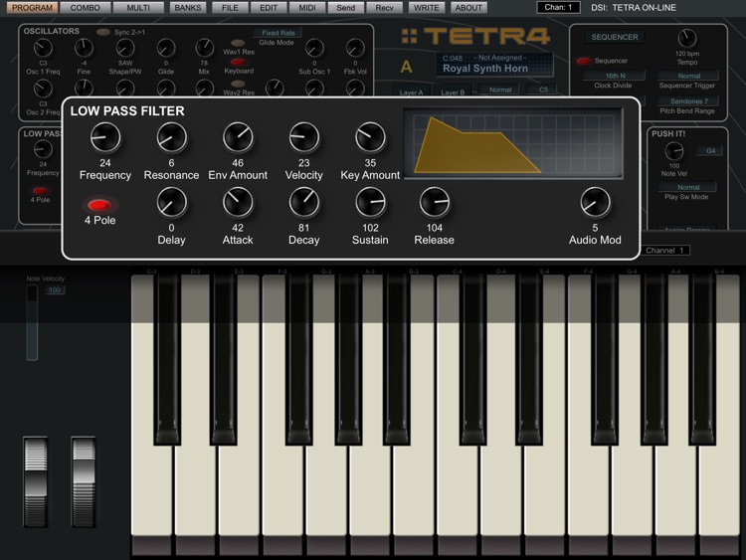
Task: Click the Fbk Vol knob
Action: tap(355, 48)
